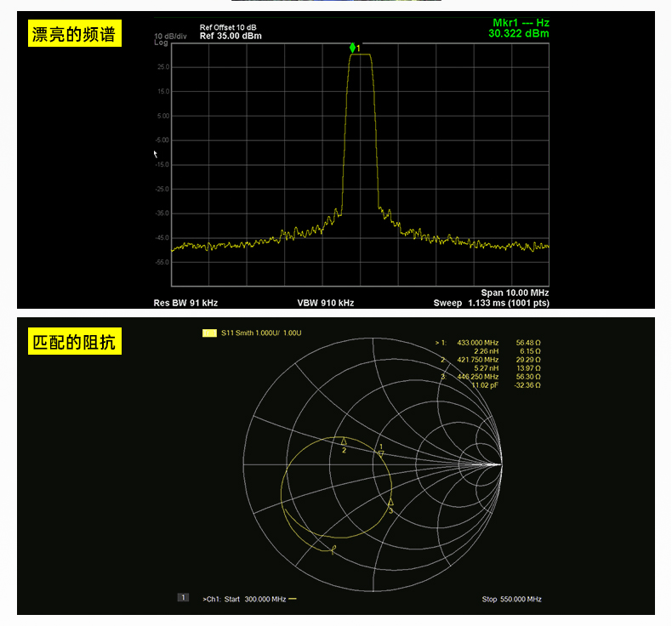This screenshot has height=626, width=672.
Task: Click the 29.29 Ω impedance value
Action: click(x=528, y=360)
